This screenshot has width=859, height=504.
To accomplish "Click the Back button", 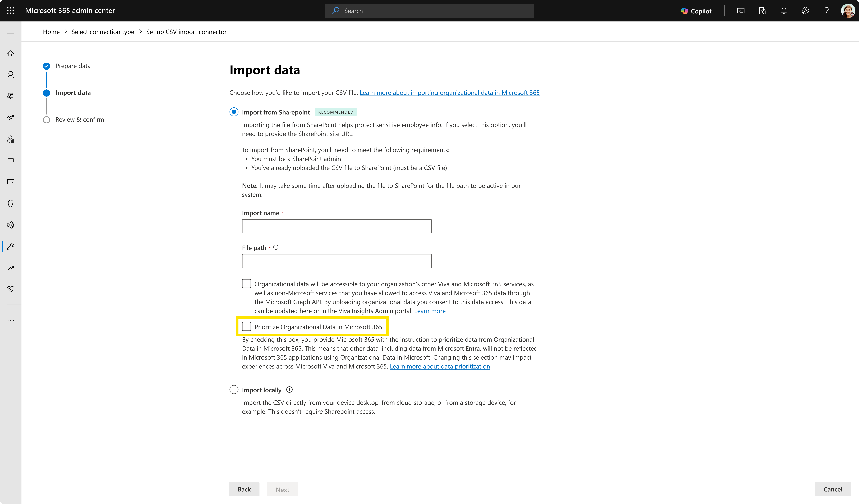I will (x=244, y=489).
